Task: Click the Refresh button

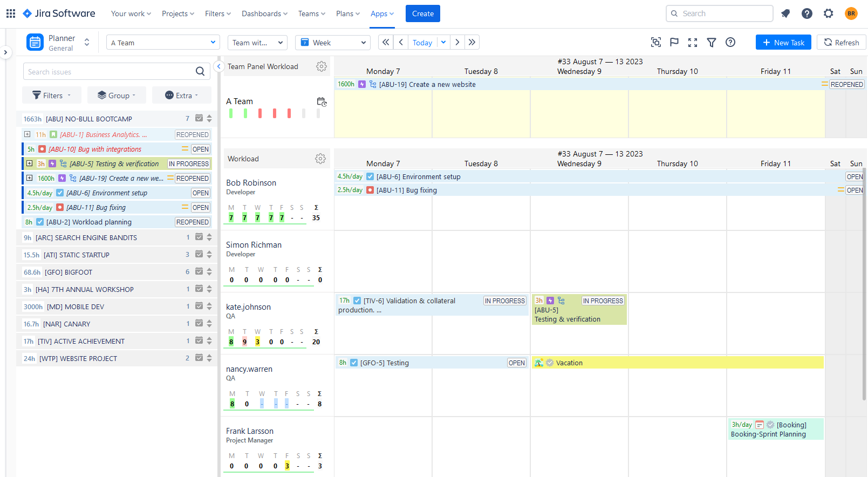Action: (x=842, y=42)
